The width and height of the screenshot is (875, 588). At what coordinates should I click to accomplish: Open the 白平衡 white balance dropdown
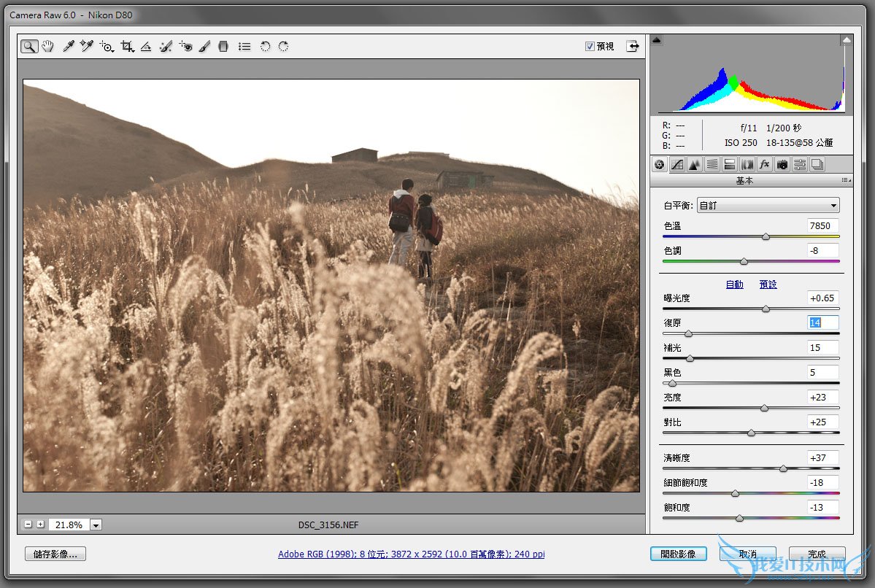(768, 205)
